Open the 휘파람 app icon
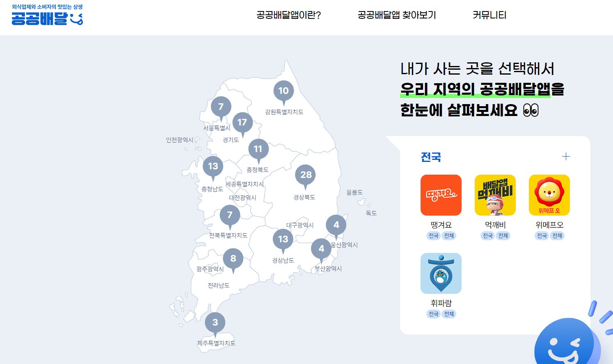Image resolution: width=613 pixels, height=364 pixels. click(441, 273)
